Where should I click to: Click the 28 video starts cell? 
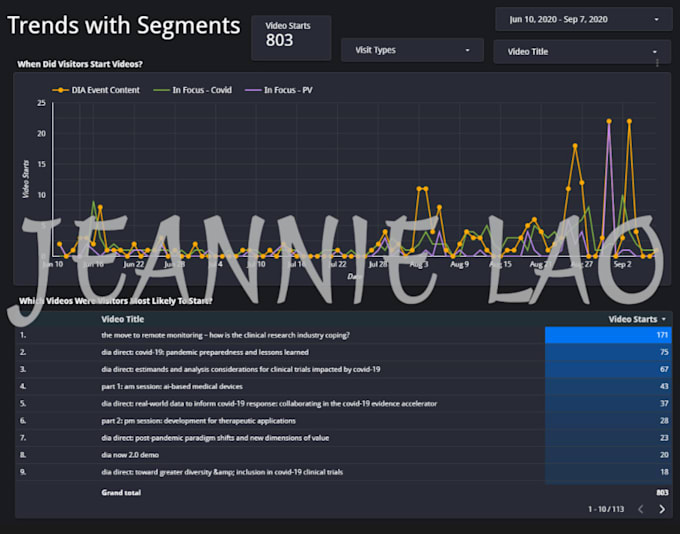[608, 421]
